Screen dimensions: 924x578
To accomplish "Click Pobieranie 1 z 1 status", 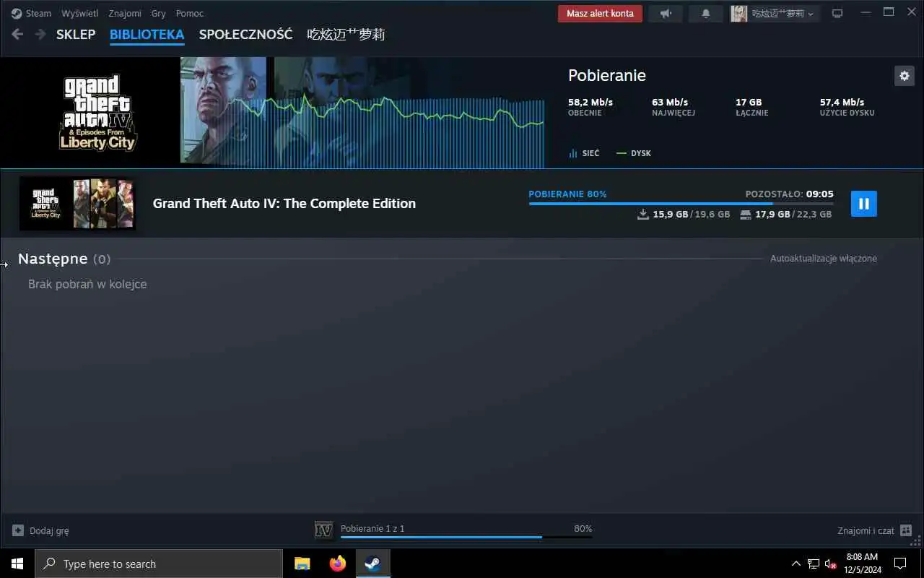I will (x=372, y=529).
